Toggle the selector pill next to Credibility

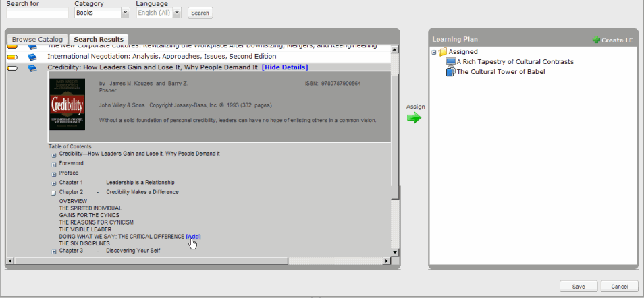pos(12,68)
